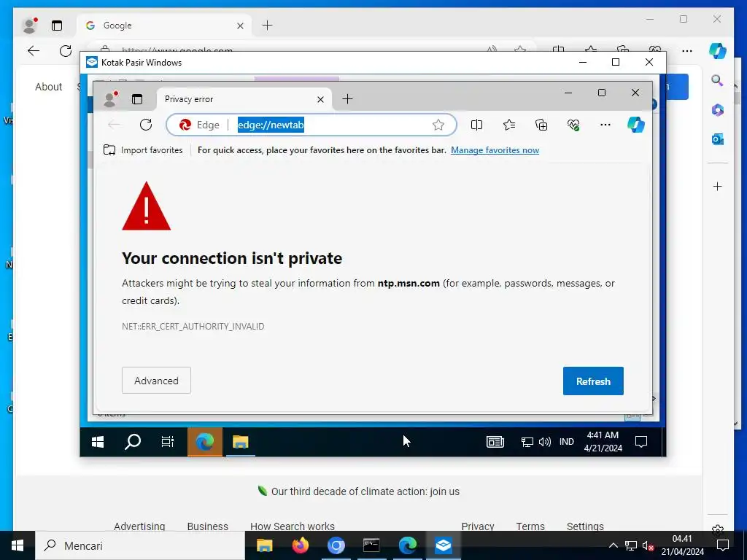Viewport: 747px width, 560px height.
Task: Refresh page in host Edge browser
Action: click(66, 51)
